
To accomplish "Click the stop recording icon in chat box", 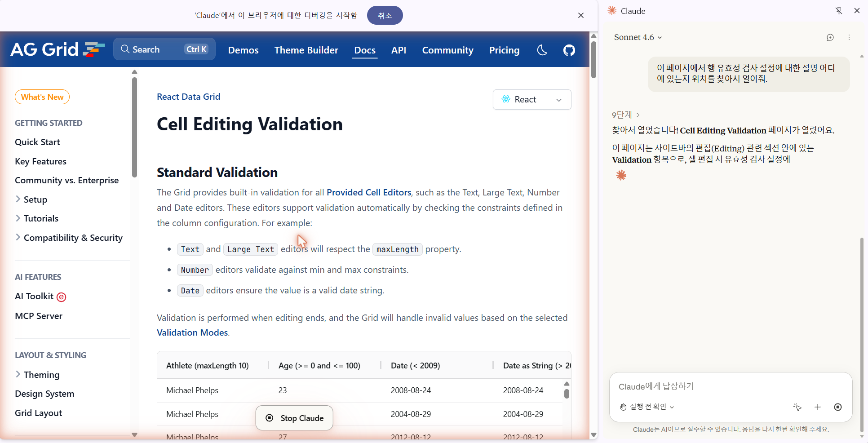I will 838,407.
